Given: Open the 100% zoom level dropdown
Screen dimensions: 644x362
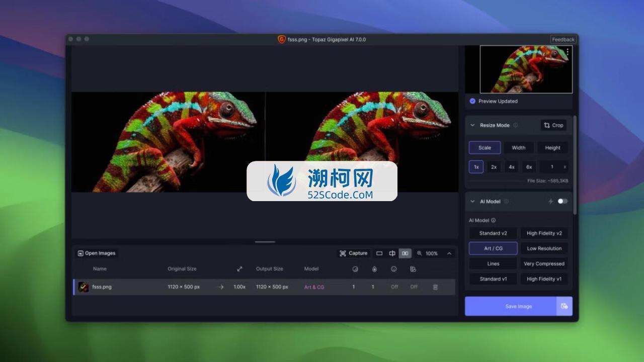Looking at the screenshot, I should pos(432,253).
